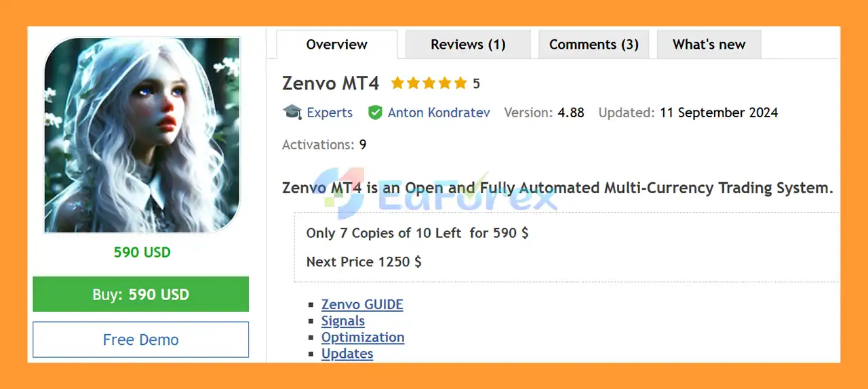Screen dimensions: 868x389
Task: Click the graduation cap Experts icon
Action: click(292, 112)
